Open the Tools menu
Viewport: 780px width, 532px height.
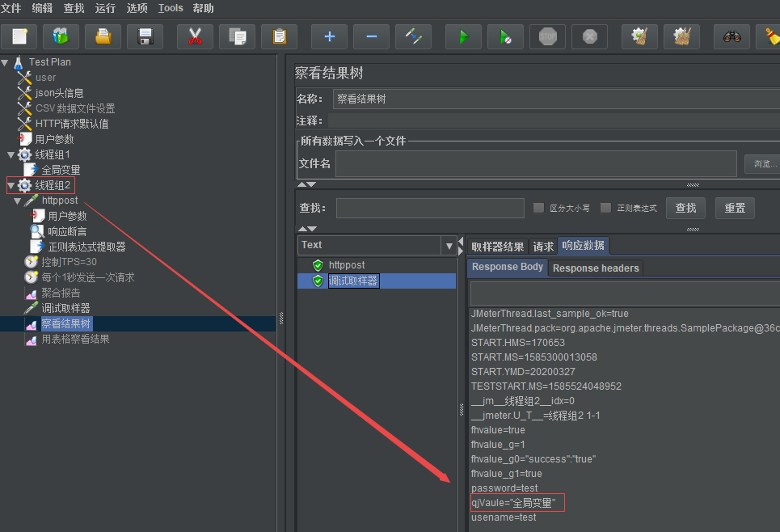click(x=171, y=8)
